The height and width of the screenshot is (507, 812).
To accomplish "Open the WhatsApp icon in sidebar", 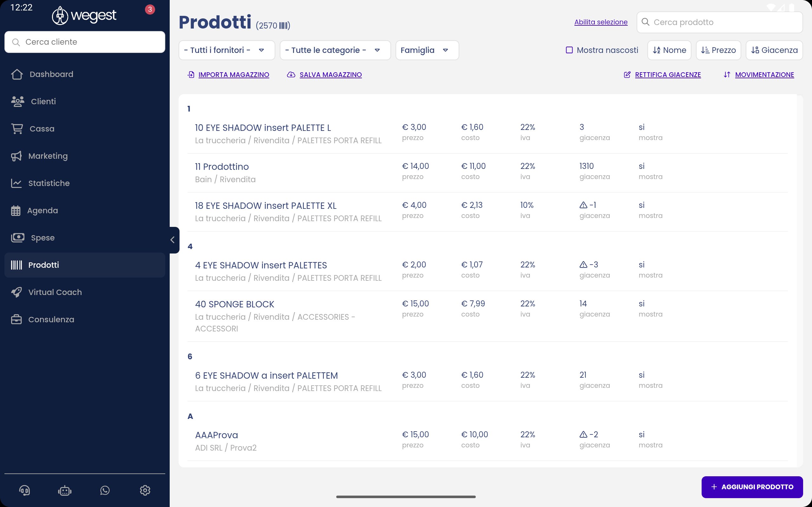I will [x=105, y=491].
